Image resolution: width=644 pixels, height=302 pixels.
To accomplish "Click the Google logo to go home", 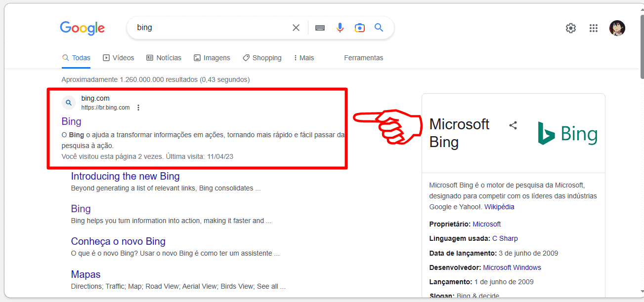I will coord(82,28).
